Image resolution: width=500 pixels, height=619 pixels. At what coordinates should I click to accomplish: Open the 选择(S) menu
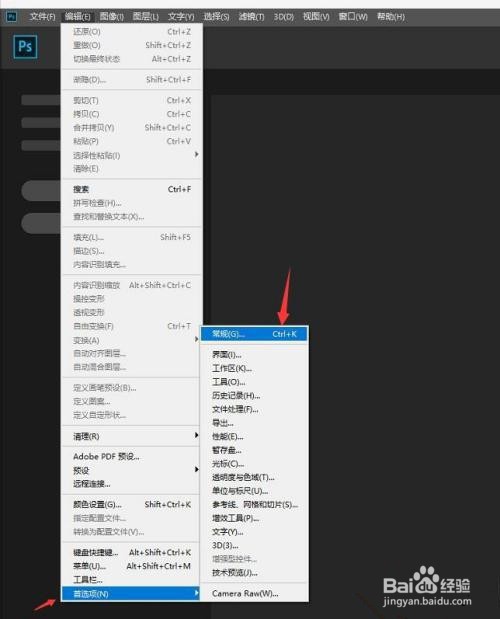pyautogui.click(x=216, y=17)
